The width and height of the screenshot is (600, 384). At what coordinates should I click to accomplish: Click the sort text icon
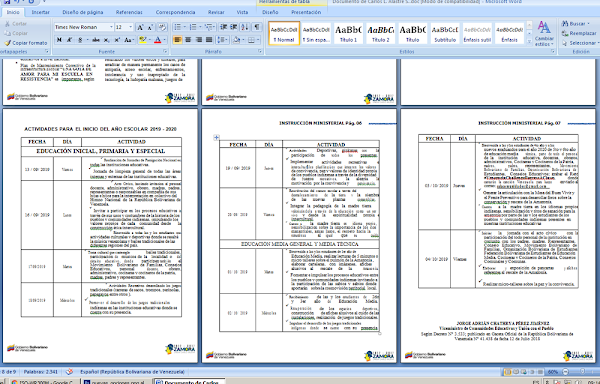pyautogui.click(x=245, y=27)
